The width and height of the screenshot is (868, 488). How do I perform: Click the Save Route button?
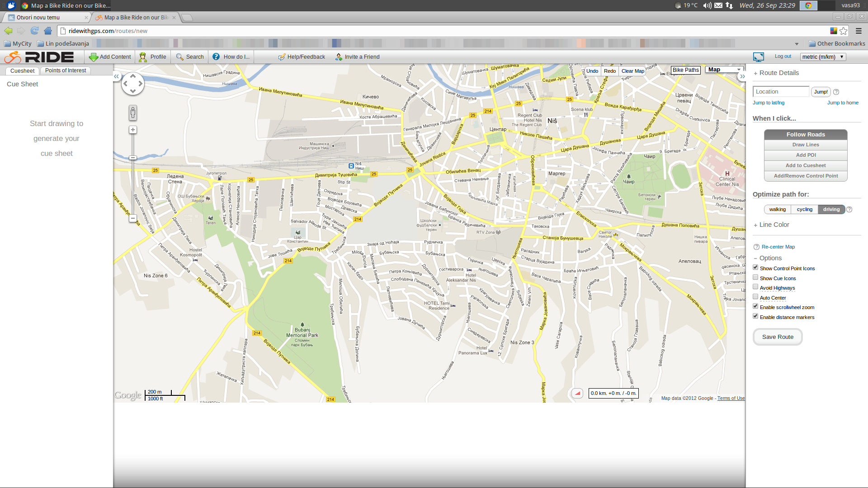click(x=777, y=337)
